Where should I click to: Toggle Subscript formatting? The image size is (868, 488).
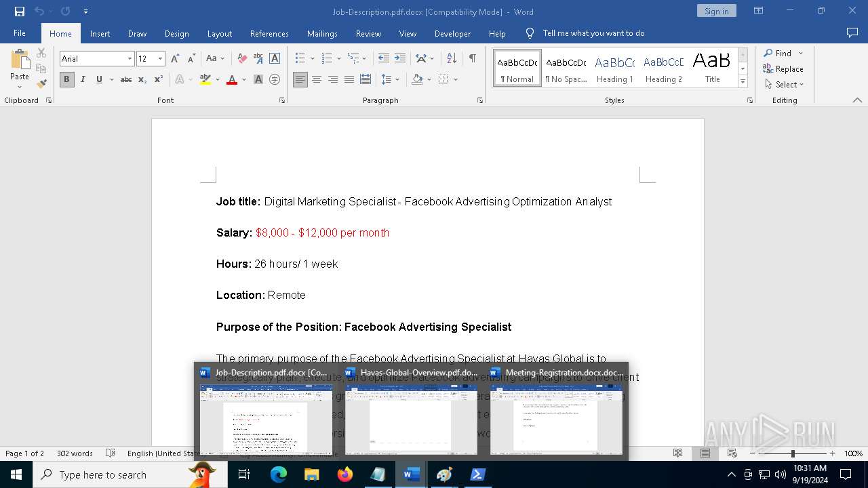point(142,79)
